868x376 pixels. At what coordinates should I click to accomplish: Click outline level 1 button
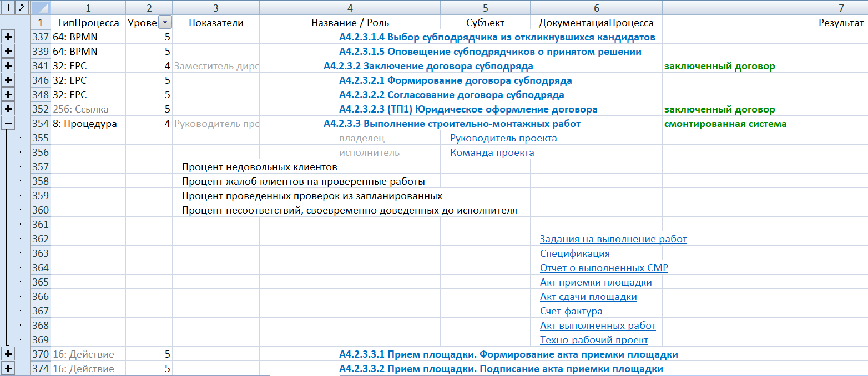point(7,8)
